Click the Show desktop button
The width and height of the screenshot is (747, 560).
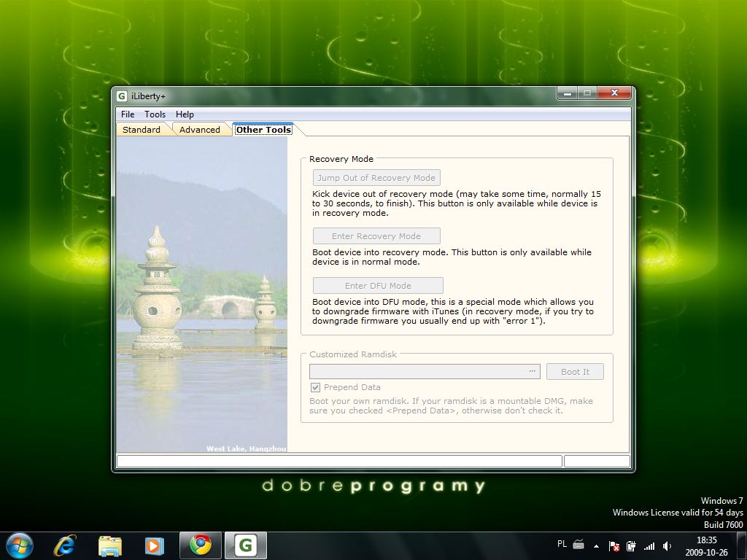742,545
